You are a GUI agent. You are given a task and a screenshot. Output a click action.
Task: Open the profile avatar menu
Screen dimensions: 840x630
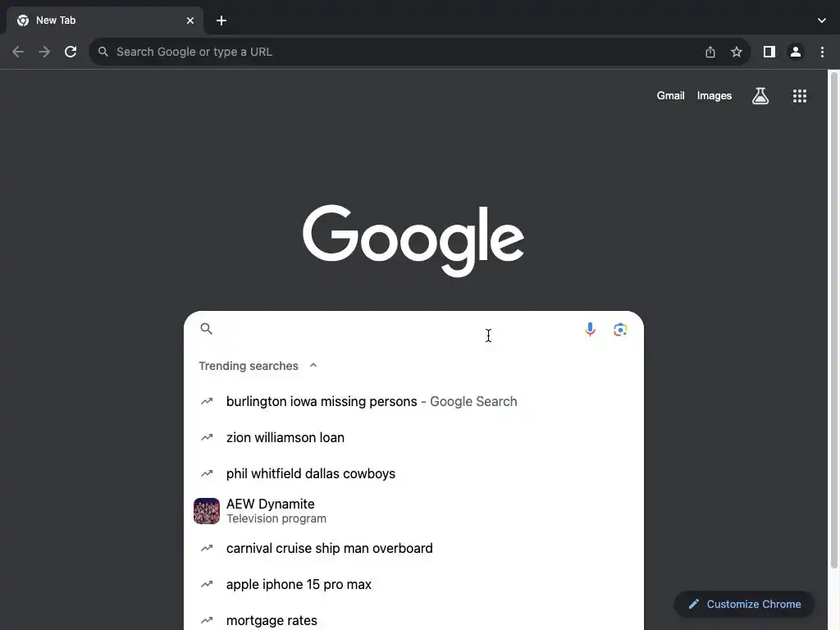click(x=796, y=52)
